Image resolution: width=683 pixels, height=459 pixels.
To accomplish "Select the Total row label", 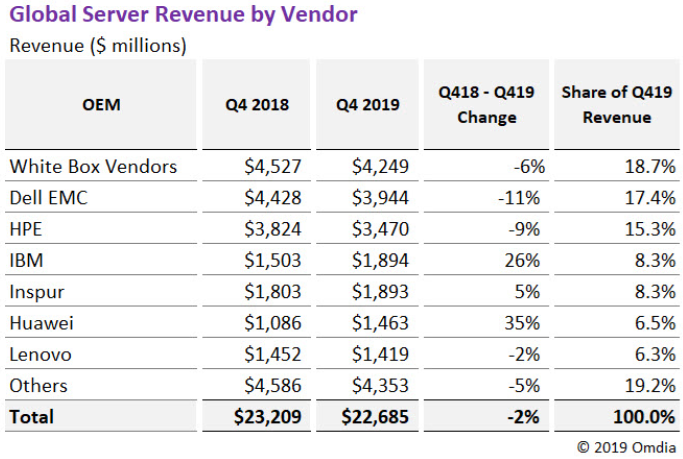I will coord(31,417).
